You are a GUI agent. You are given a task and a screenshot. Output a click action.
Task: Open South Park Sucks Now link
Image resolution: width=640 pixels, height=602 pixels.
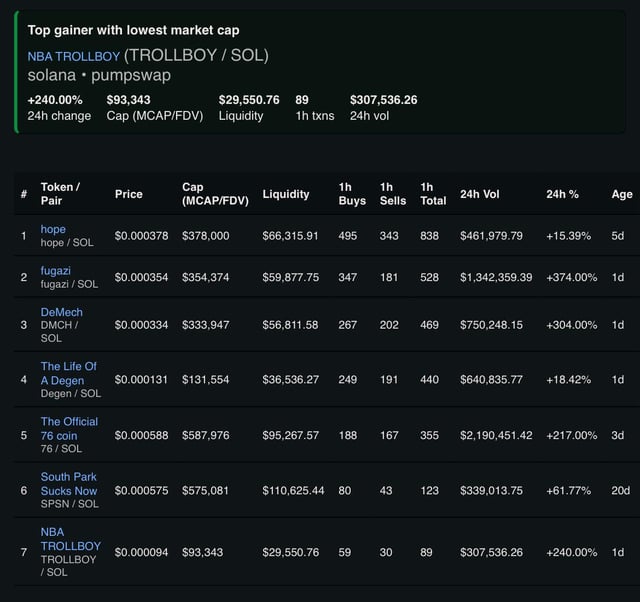point(69,484)
